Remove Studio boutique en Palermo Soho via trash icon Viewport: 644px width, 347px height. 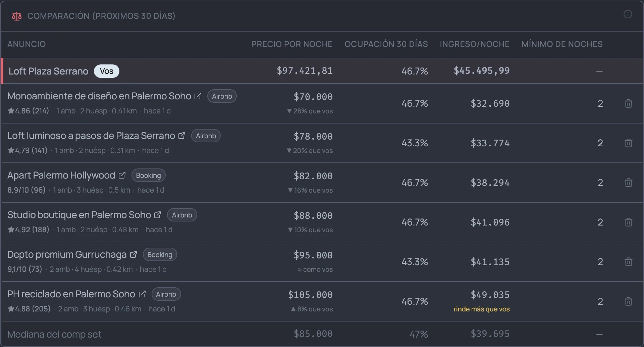[628, 222]
